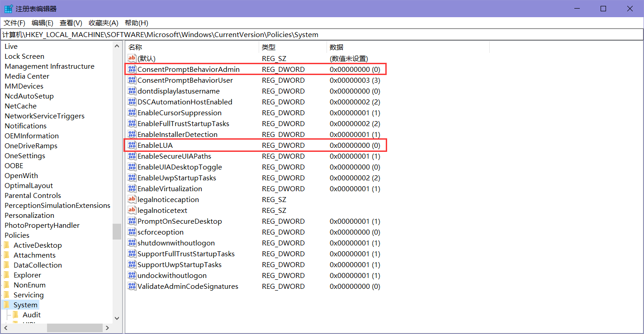Select the EnableLUA value name
This screenshot has height=334, width=644.
tap(155, 146)
